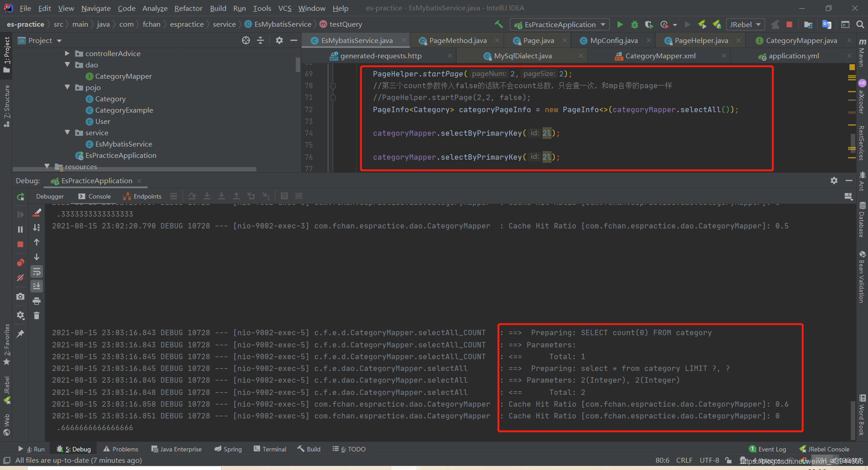Collapse the dao folder
The image size is (868, 470).
point(67,65)
